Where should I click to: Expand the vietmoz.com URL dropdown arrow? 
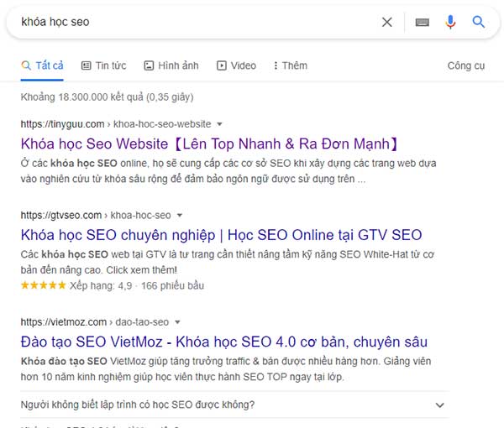(x=177, y=321)
